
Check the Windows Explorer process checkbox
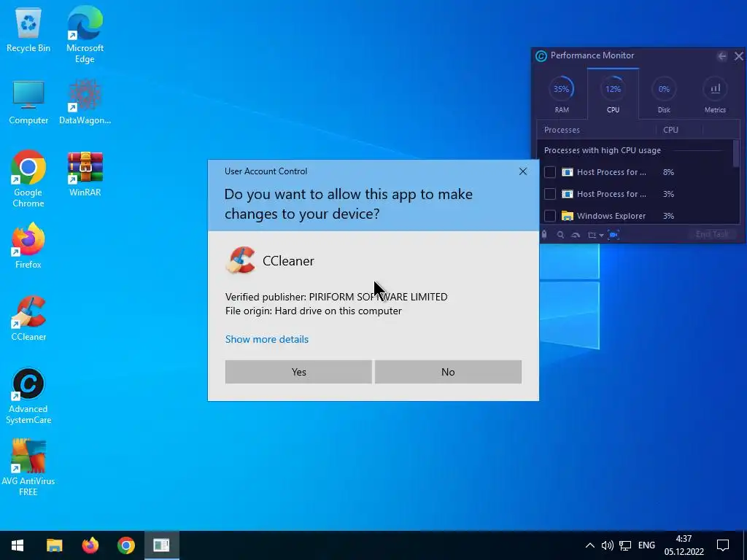tap(550, 216)
